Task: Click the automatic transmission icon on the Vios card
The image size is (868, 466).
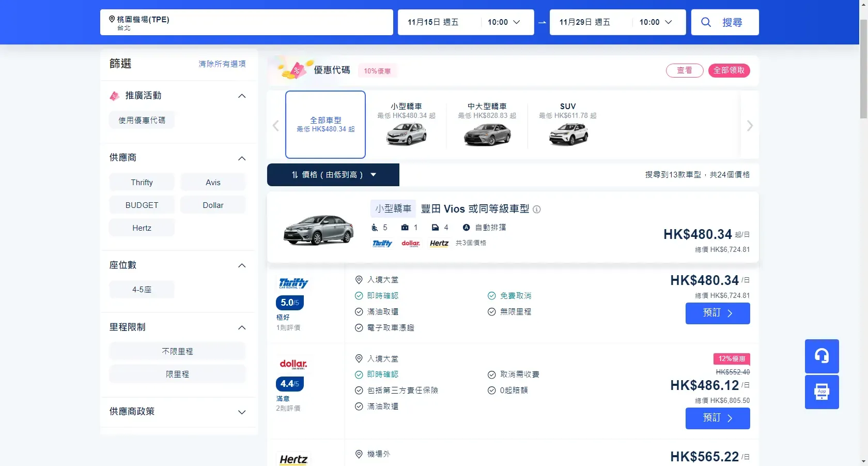Action: pos(466,228)
